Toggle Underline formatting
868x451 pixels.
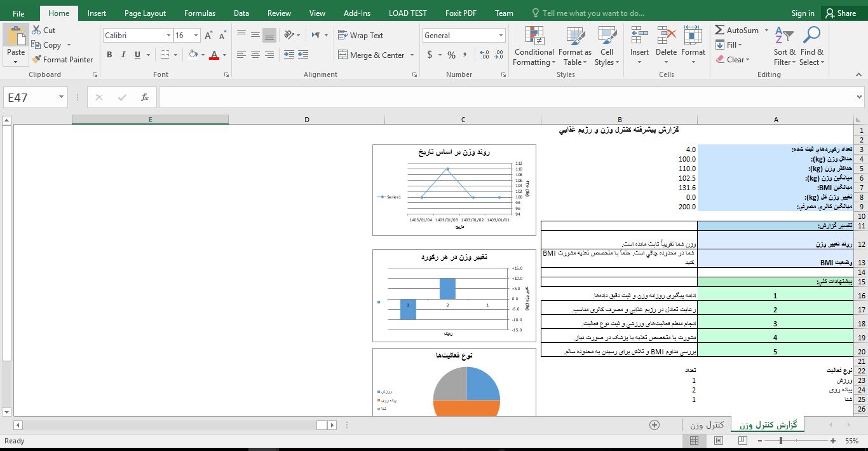137,55
